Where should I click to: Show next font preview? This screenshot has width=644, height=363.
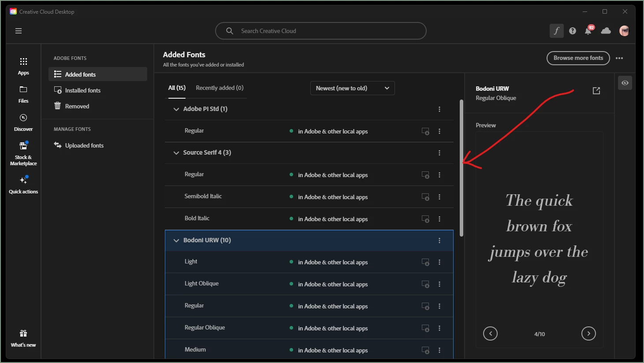click(588, 333)
